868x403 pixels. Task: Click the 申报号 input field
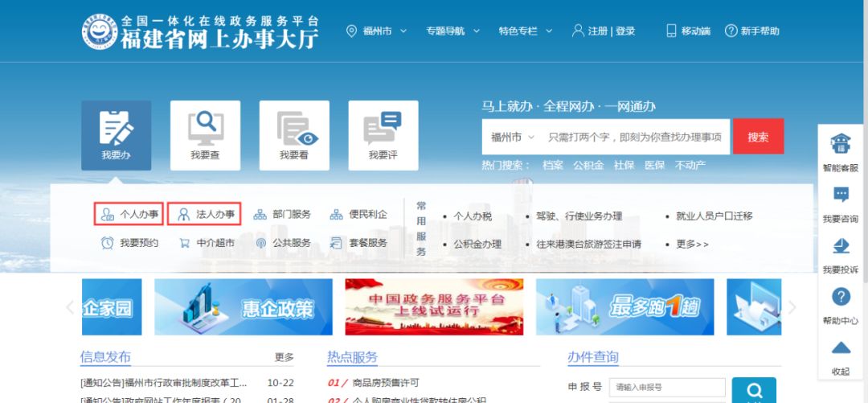[x=667, y=387]
